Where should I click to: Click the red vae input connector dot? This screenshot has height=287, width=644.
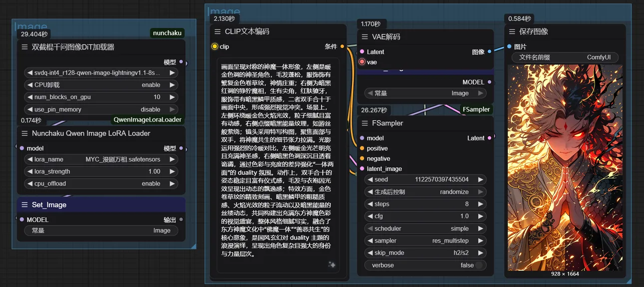362,62
